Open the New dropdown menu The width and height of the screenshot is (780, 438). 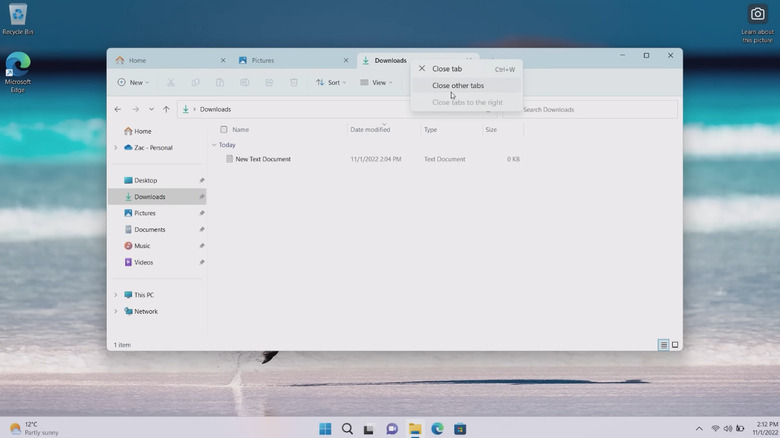click(133, 83)
